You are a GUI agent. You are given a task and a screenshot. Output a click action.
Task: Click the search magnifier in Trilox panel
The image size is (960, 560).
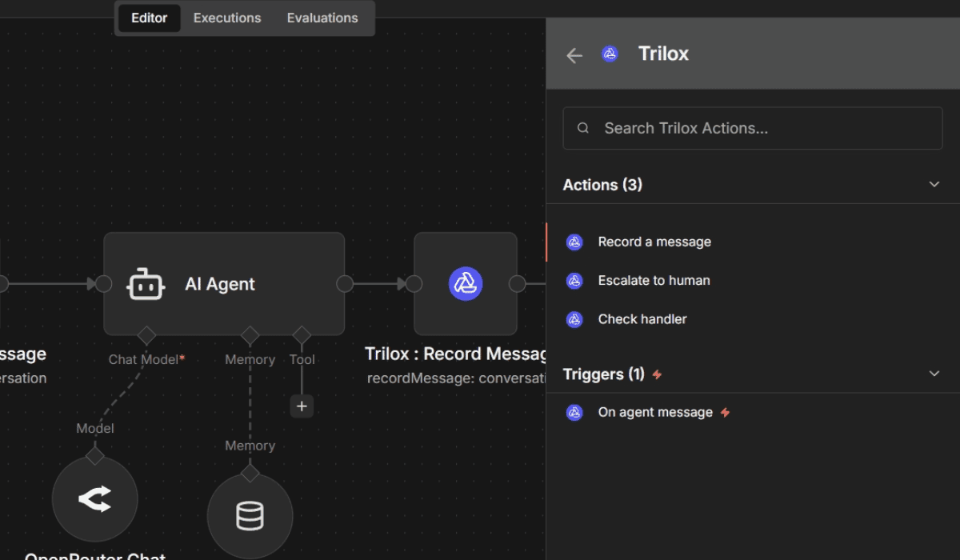pos(582,127)
